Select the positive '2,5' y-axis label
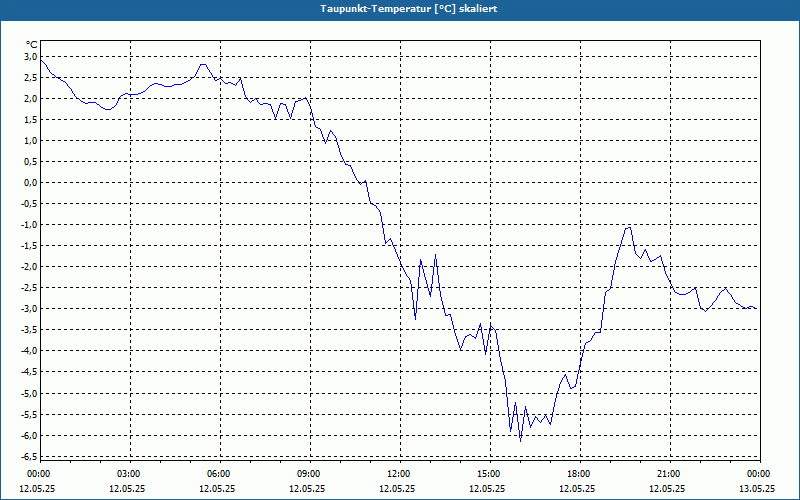800x500 pixels. (x=30, y=78)
